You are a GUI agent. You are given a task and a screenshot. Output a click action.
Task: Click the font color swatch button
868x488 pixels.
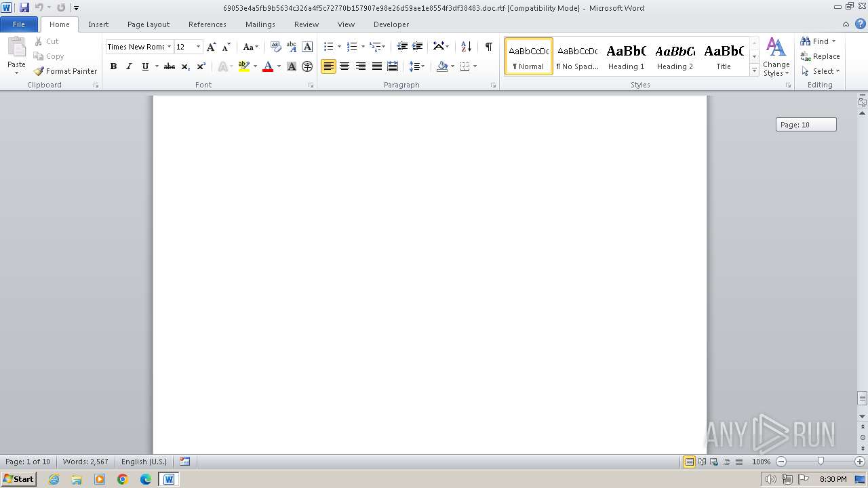[x=268, y=66]
